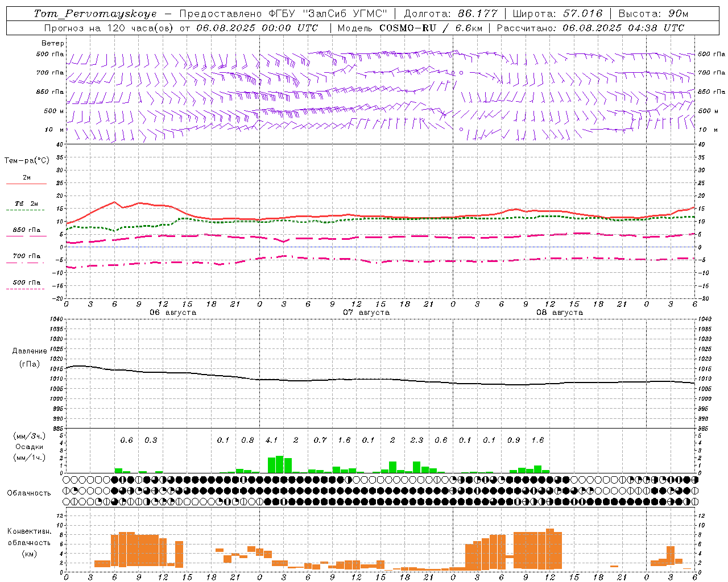Click the 2м temperature legend entry
The image size is (728, 582).
point(27,178)
